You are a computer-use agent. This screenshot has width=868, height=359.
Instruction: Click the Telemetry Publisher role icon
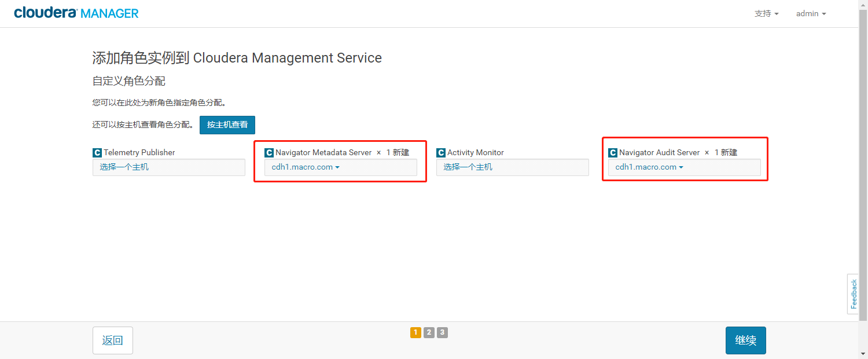click(97, 153)
